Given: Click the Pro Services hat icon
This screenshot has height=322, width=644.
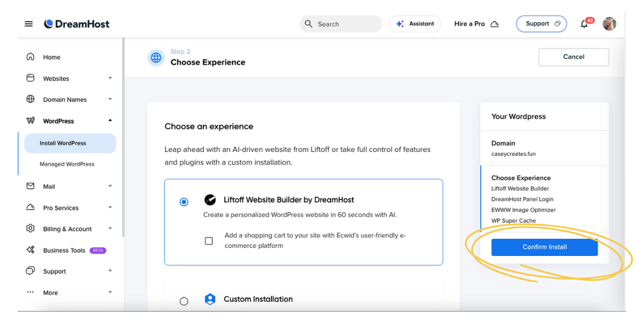Looking at the screenshot, I should [x=31, y=208].
